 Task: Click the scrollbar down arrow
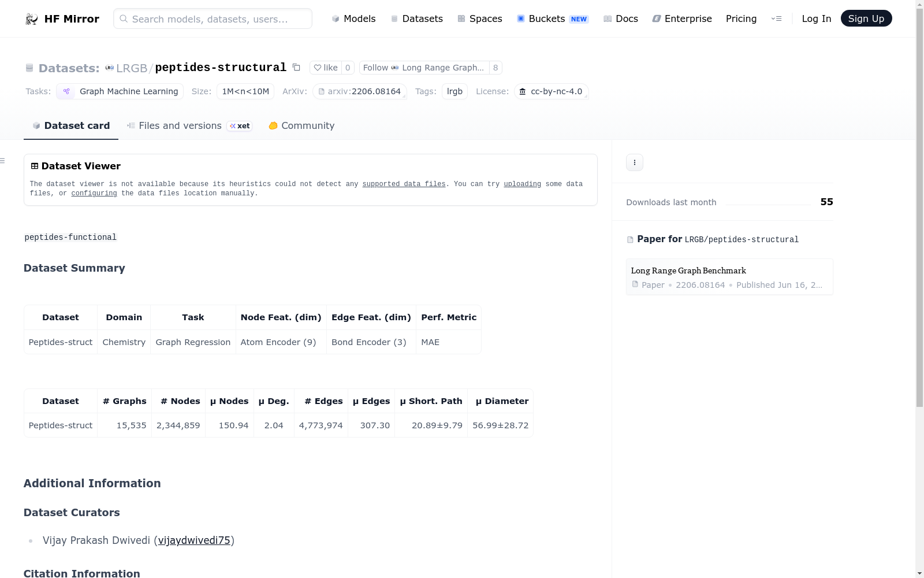919,573
